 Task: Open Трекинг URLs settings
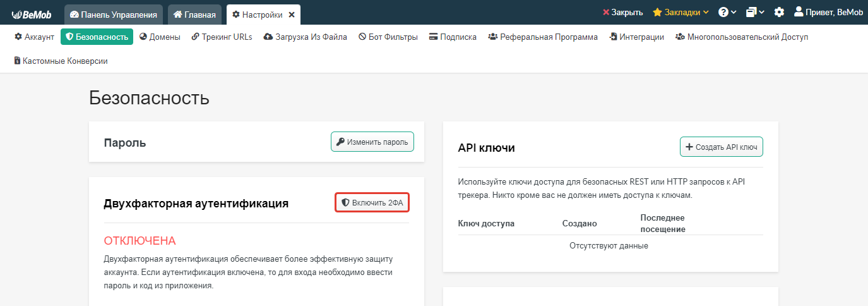[222, 37]
